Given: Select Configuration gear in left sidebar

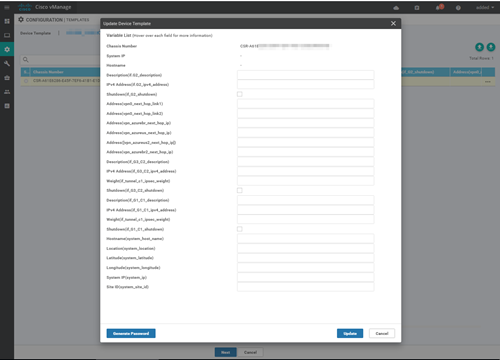Looking at the screenshot, I should 7,49.
